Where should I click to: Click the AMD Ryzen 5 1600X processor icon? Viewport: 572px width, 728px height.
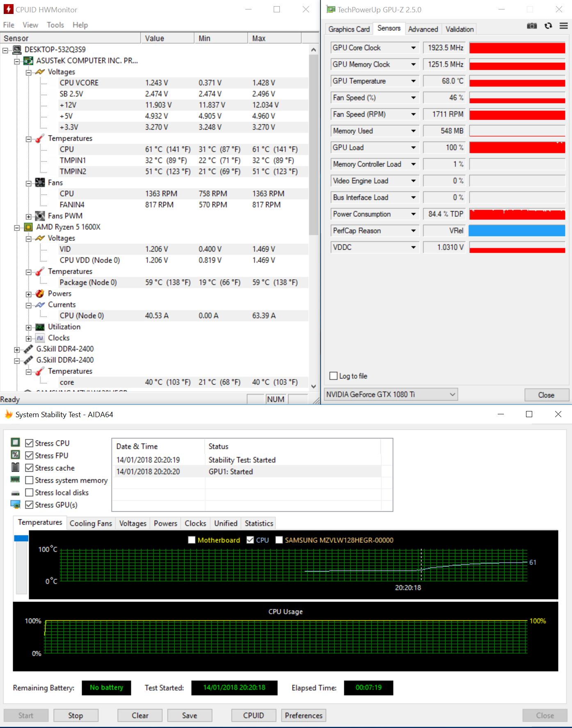click(x=28, y=227)
